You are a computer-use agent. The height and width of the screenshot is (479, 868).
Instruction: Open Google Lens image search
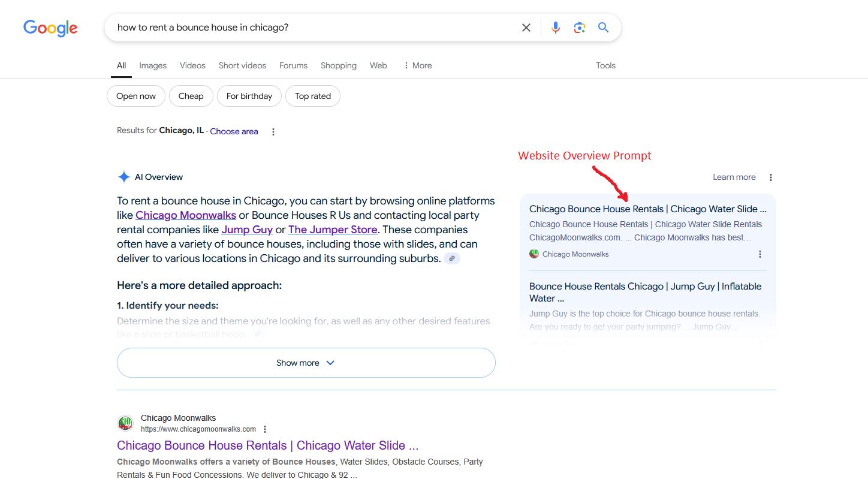tap(579, 28)
